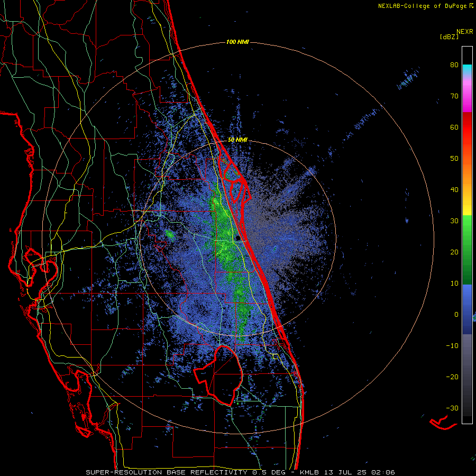Click the 20 value on dBZ scale
This screenshot has height=476, width=476.
pyautogui.click(x=454, y=252)
